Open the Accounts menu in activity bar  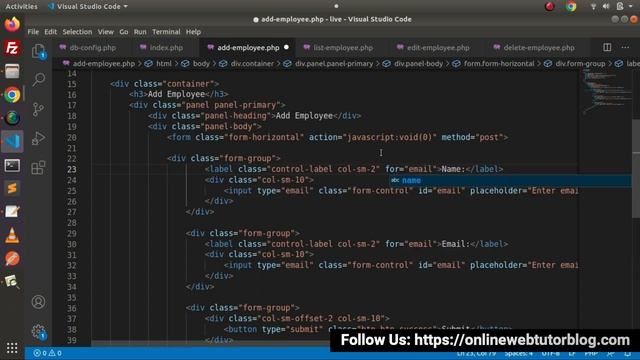38,302
